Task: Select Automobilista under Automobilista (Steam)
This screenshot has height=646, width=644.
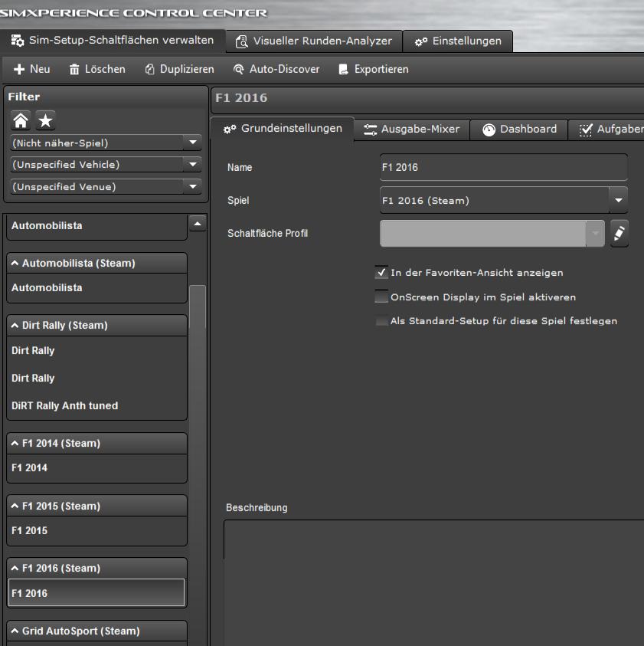Action: [x=96, y=287]
